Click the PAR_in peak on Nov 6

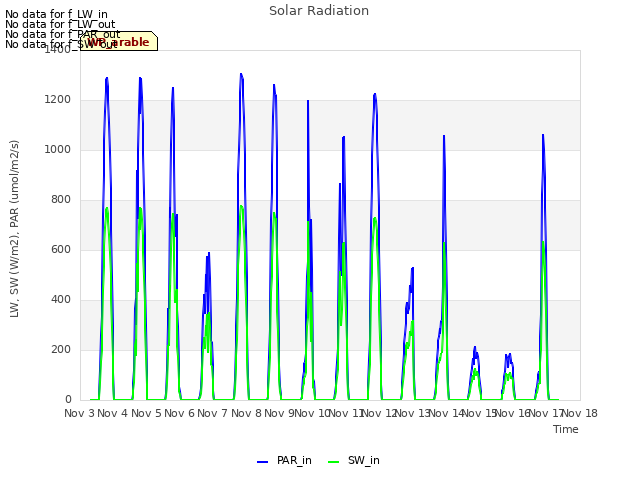click(x=209, y=253)
